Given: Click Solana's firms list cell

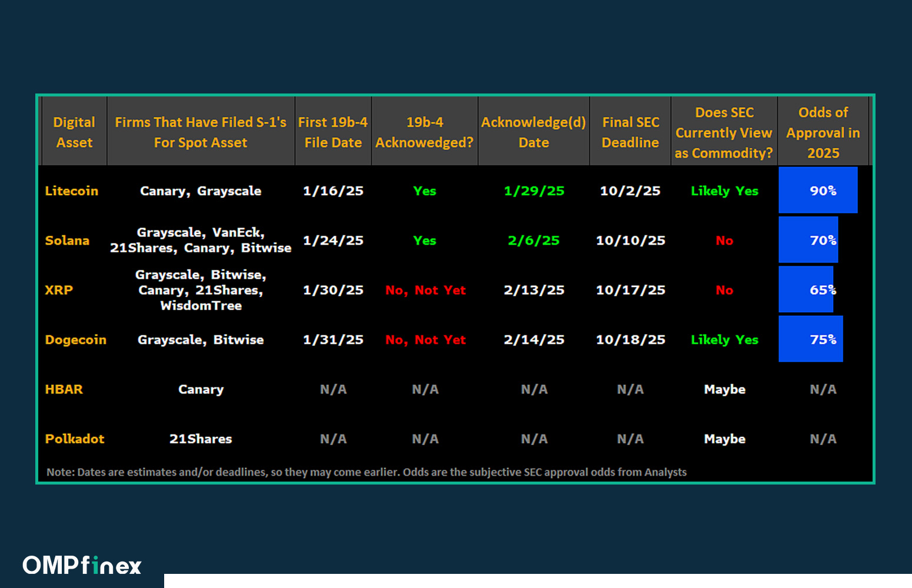Looking at the screenshot, I should click(201, 240).
